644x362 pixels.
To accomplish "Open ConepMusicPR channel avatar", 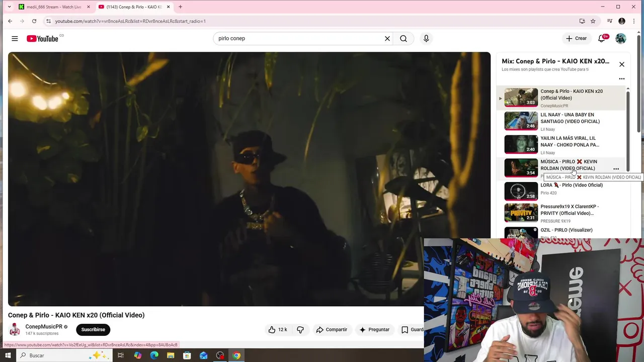I will click(15, 330).
